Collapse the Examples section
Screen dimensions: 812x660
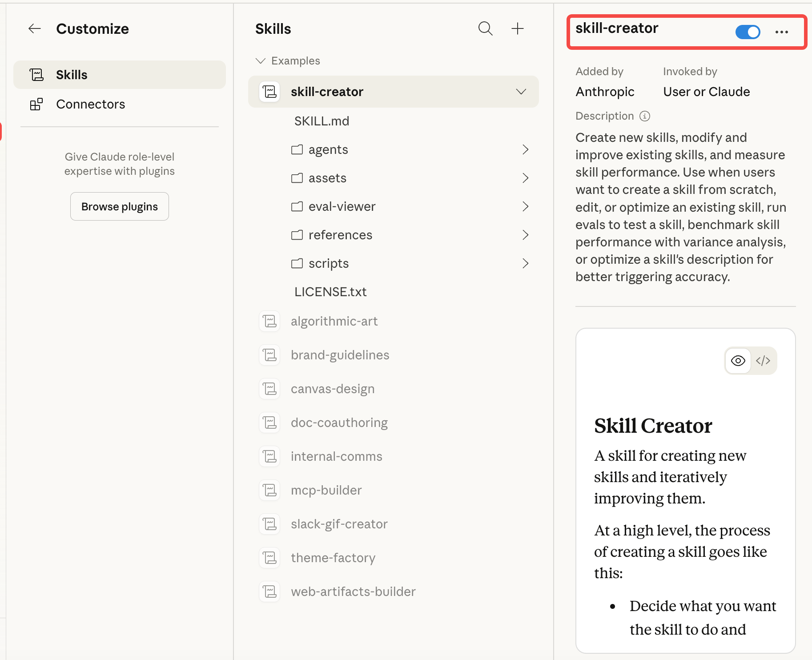(x=261, y=61)
